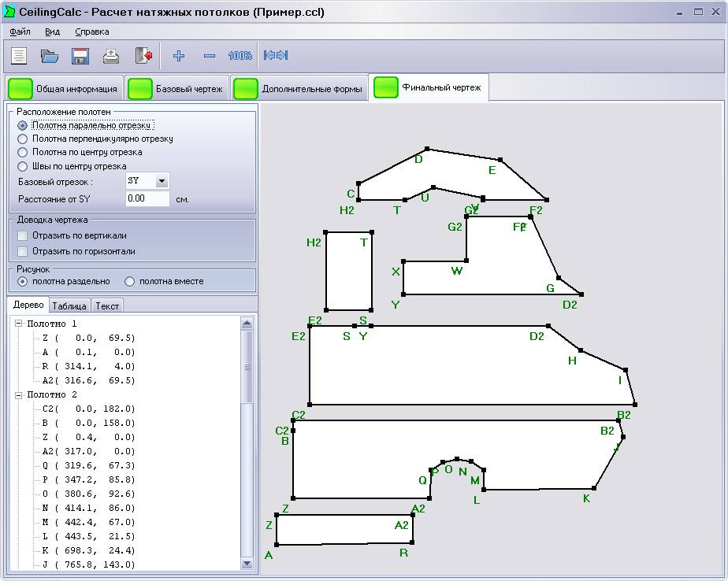728x581 pixels.
Task: Zoom out with the minus icon
Action: (210, 56)
